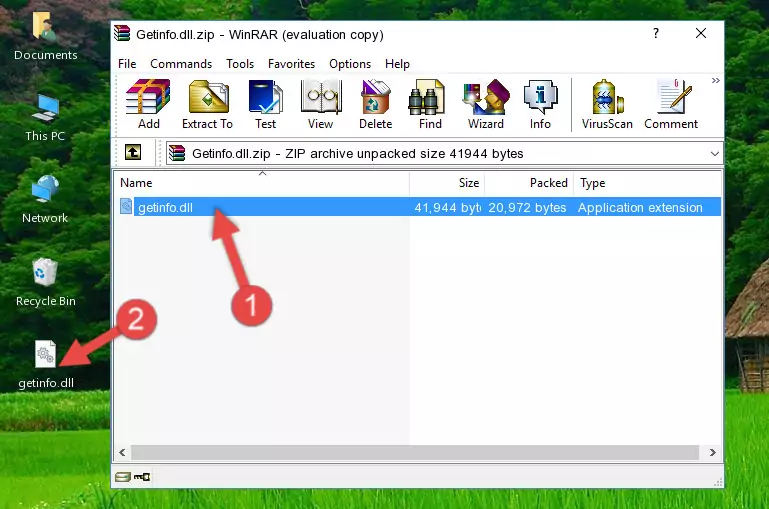This screenshot has height=509, width=769.
Task: Open the File menu
Action: pos(127,64)
